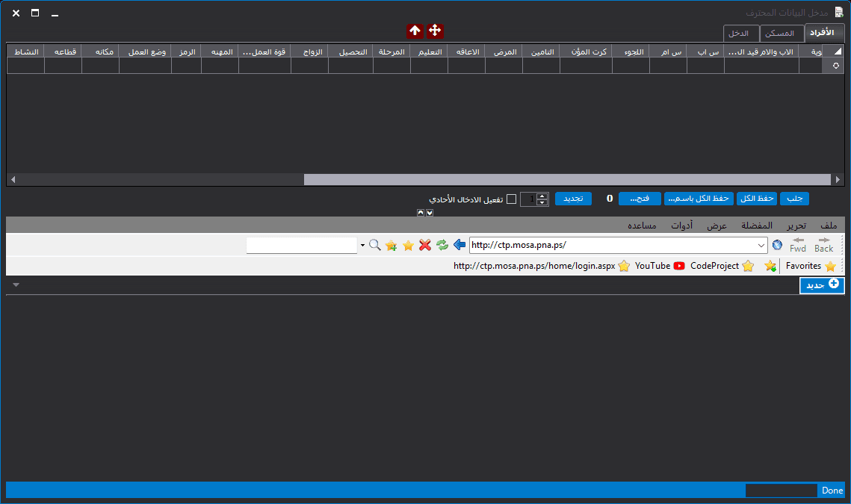Click the تجديد button
The height and width of the screenshot is (504, 851).
573,199
